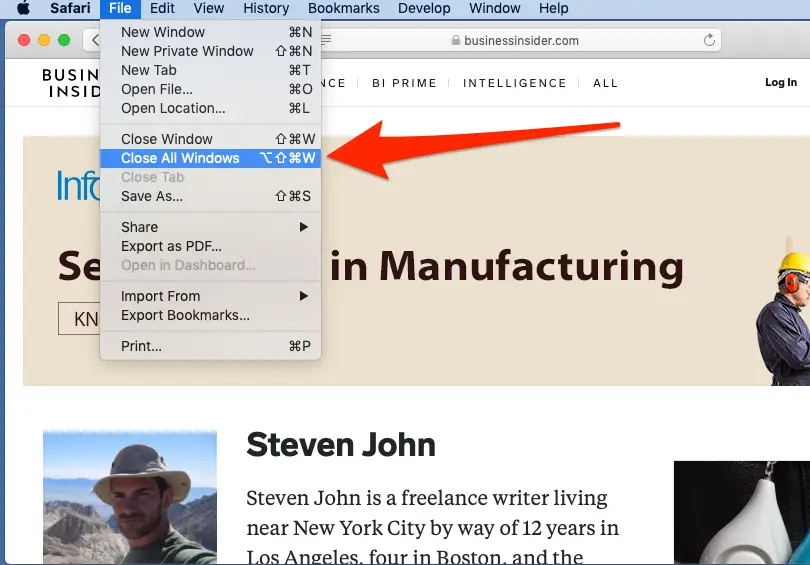Viewport: 810px width, 565px height.
Task: Toggle the Reader view lines icon
Action: (x=326, y=40)
